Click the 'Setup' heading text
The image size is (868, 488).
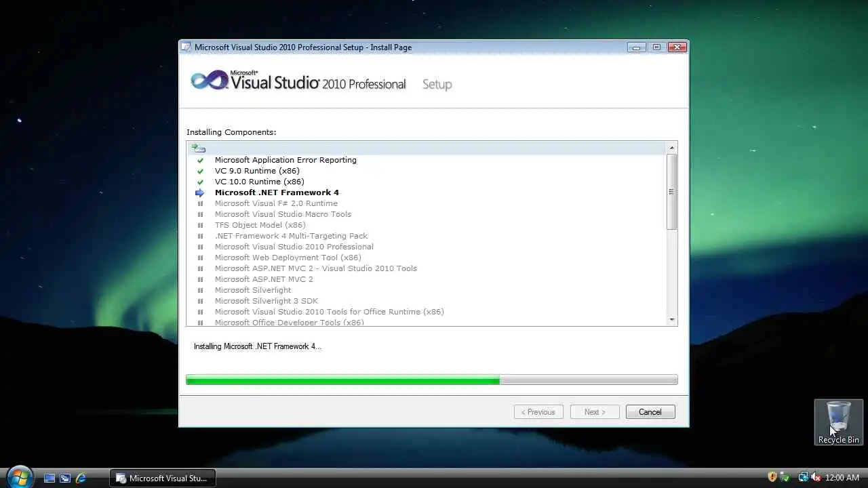[x=437, y=85]
